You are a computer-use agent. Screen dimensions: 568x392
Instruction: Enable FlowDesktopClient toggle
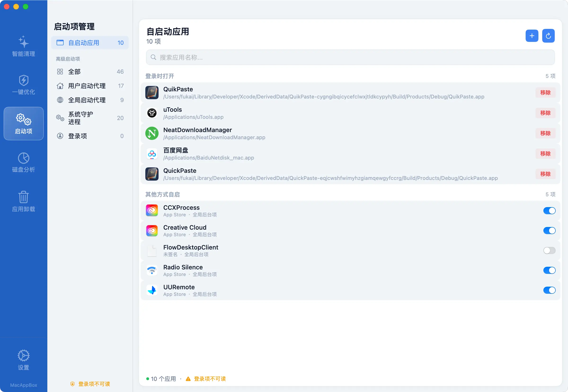pyautogui.click(x=549, y=250)
